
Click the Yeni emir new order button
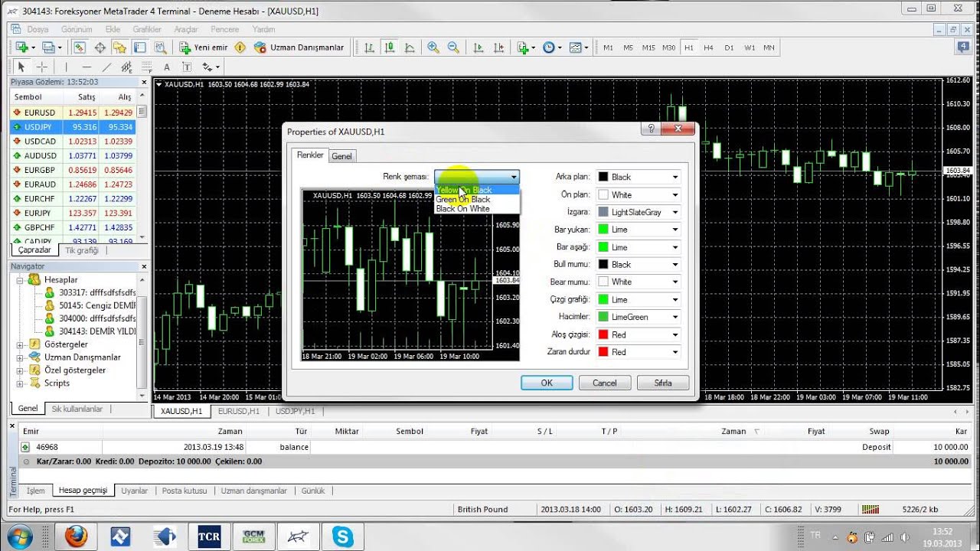pos(204,47)
